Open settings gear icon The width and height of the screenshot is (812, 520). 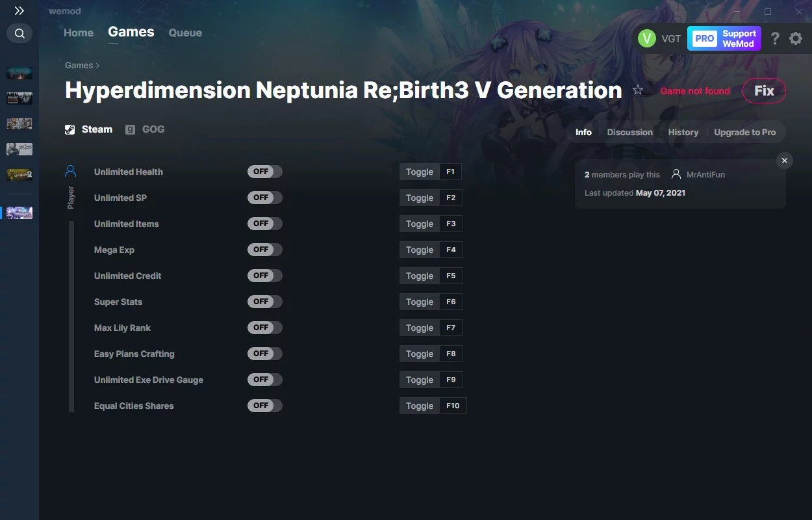(796, 38)
